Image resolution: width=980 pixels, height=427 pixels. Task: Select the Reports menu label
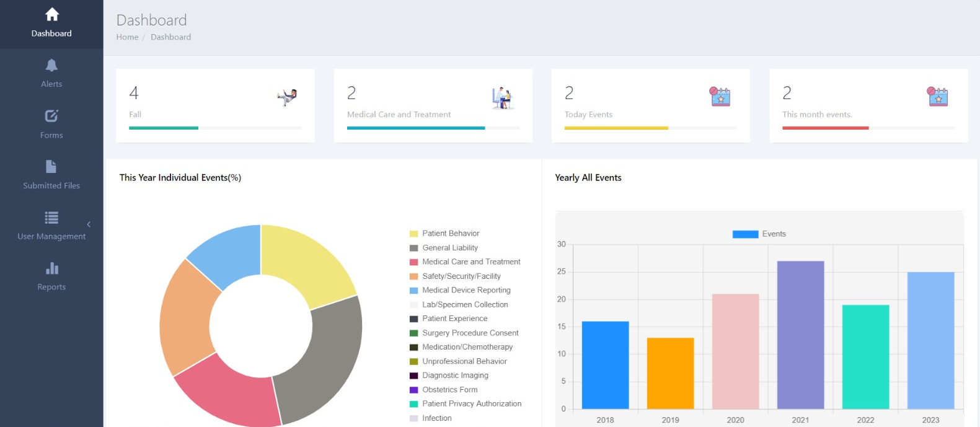(51, 287)
